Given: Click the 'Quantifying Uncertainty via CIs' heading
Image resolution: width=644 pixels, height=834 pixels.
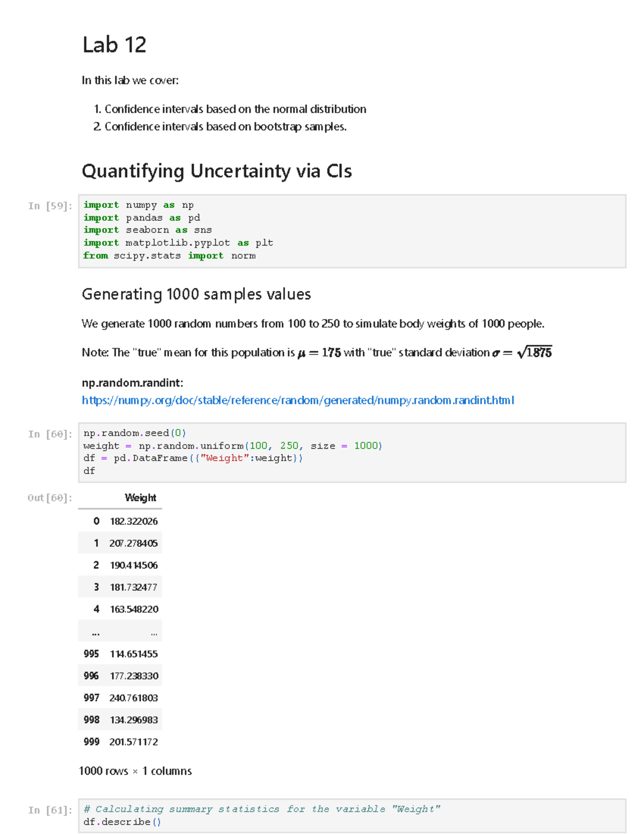Looking at the screenshot, I should pos(217,171).
